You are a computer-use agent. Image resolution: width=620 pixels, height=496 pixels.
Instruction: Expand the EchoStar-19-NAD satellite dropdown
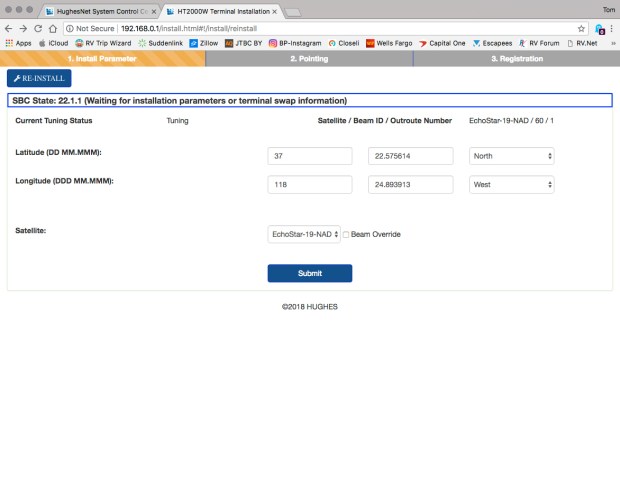pyautogui.click(x=304, y=234)
